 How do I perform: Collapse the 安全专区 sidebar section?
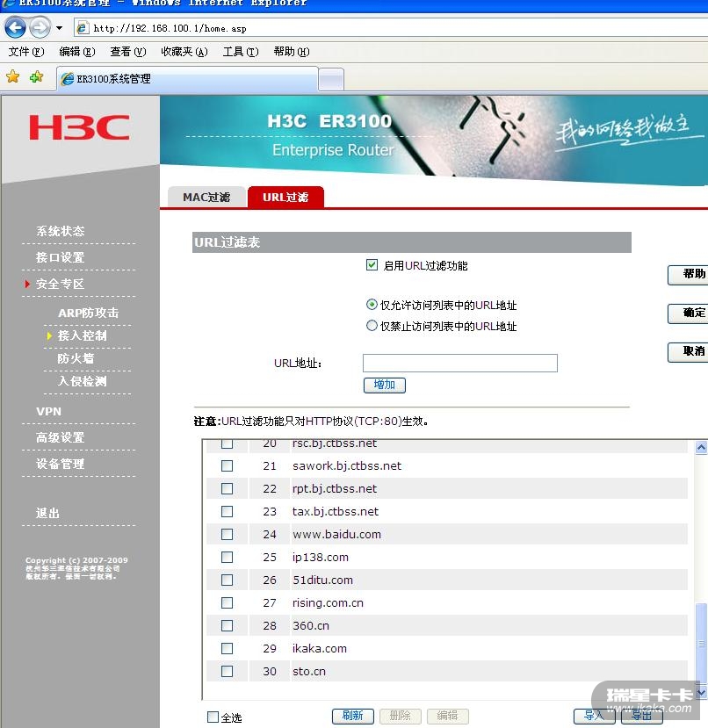(x=61, y=284)
